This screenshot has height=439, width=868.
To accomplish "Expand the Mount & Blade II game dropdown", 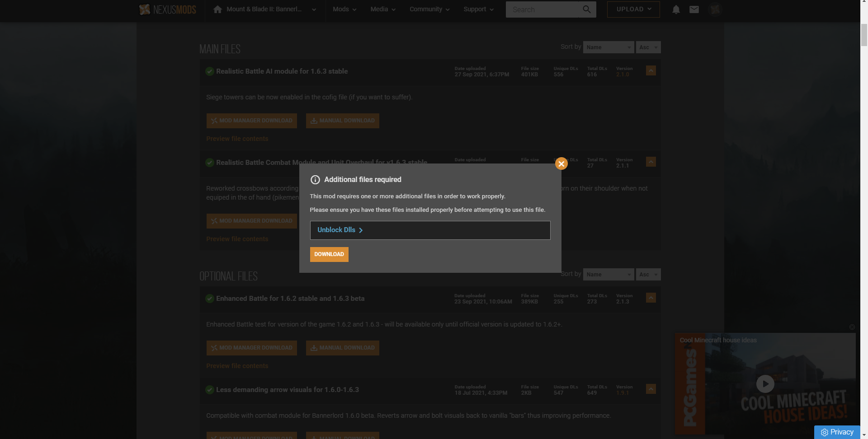I will pyautogui.click(x=314, y=9).
